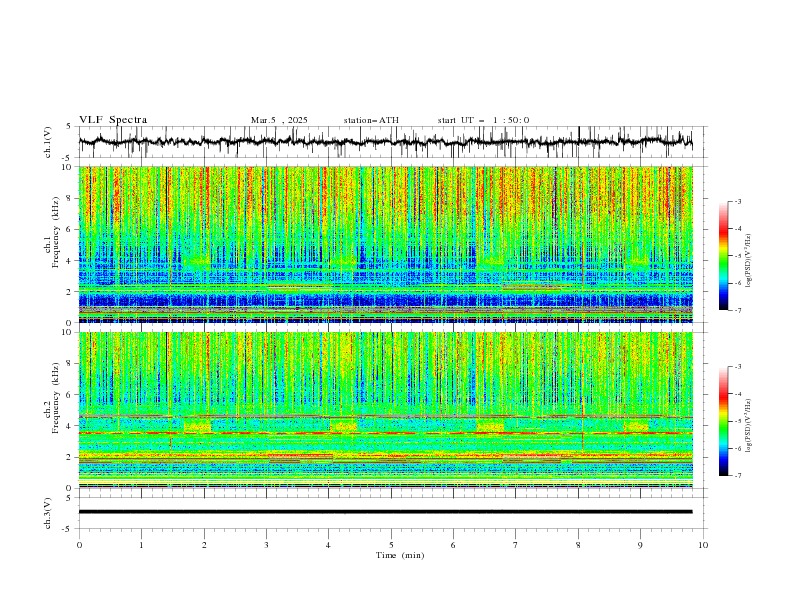This screenshot has height=612, width=792.
Task: Click the 'start UT = 1 :50: 0' text
Action: pos(483,120)
